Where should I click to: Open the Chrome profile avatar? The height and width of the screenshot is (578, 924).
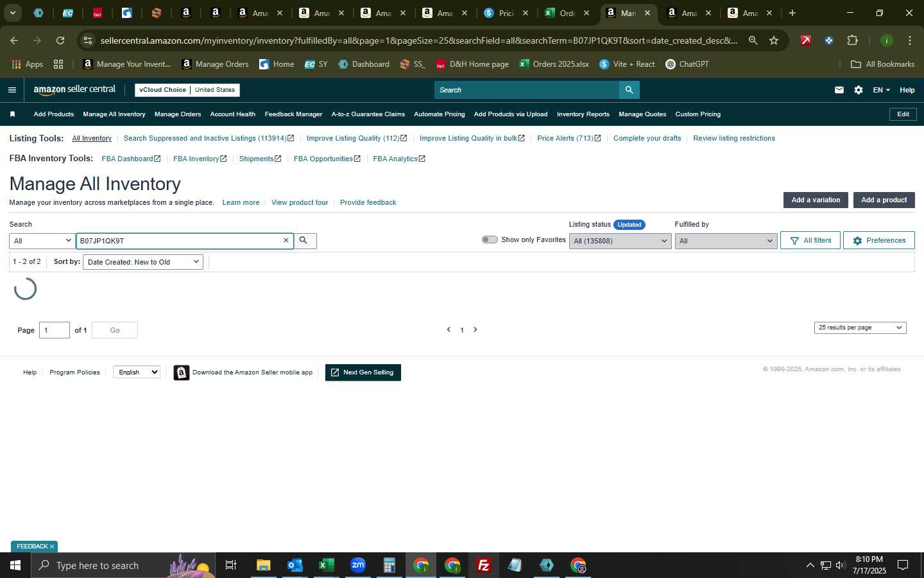(x=886, y=40)
